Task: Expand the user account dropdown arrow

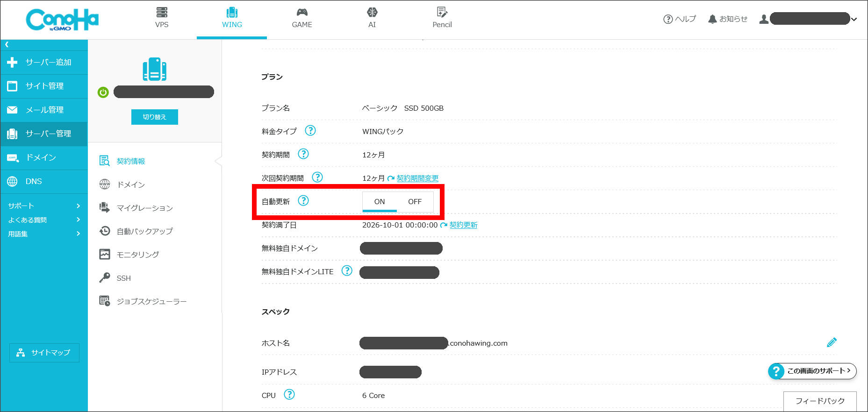Action: coord(854,19)
